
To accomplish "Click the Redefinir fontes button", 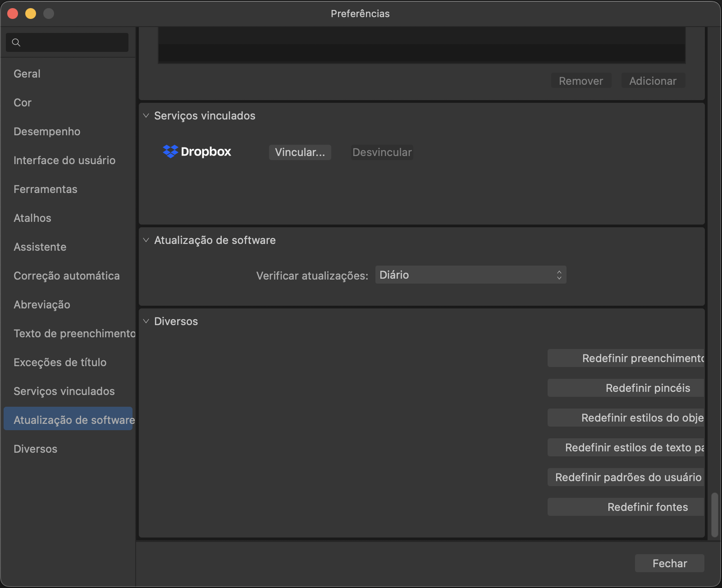I will tap(626, 507).
